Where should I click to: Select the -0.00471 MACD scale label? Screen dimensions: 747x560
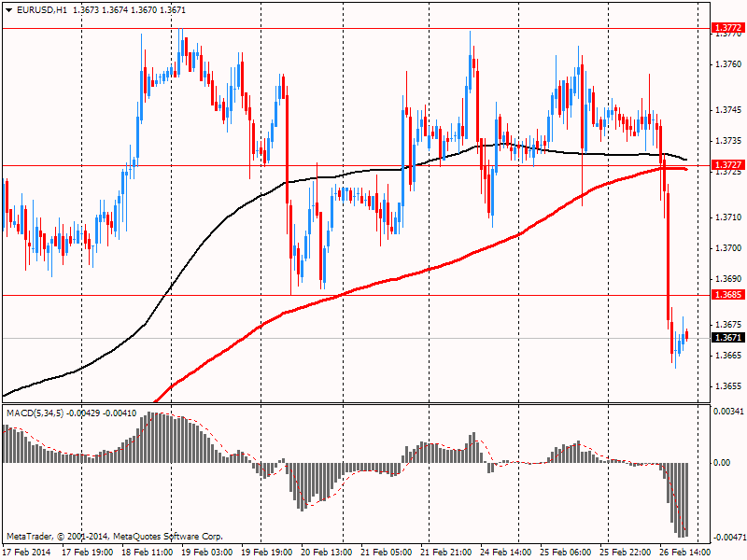[x=728, y=538]
